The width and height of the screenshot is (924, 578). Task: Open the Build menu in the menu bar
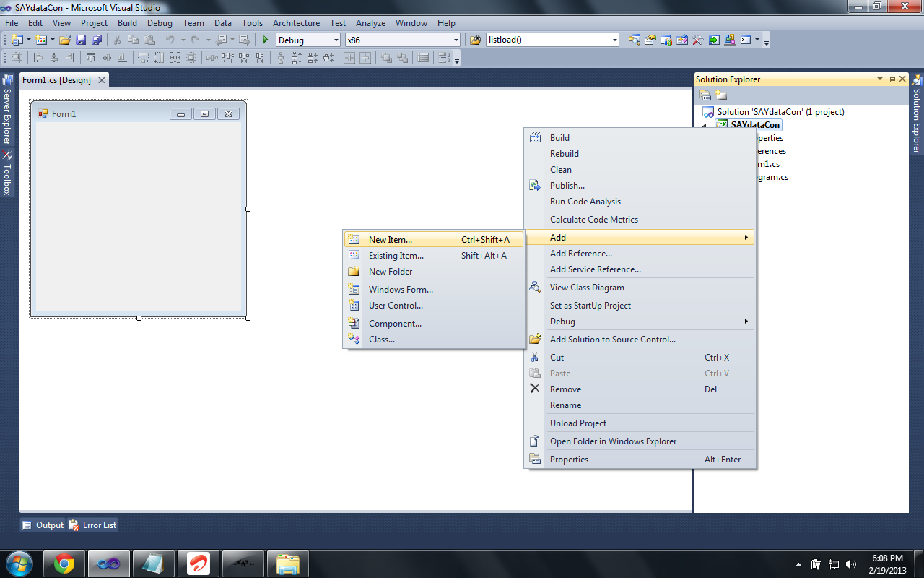[x=127, y=23]
